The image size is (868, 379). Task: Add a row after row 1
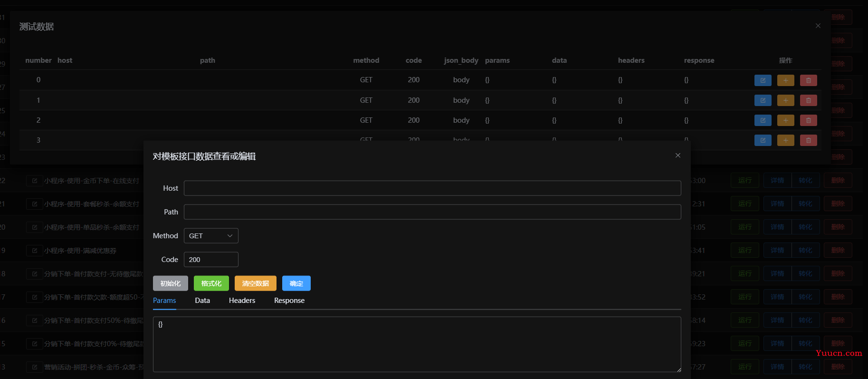pyautogui.click(x=785, y=100)
